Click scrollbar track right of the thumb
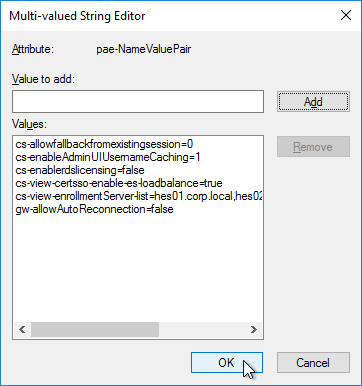The image size is (362, 386). [x=202, y=330]
